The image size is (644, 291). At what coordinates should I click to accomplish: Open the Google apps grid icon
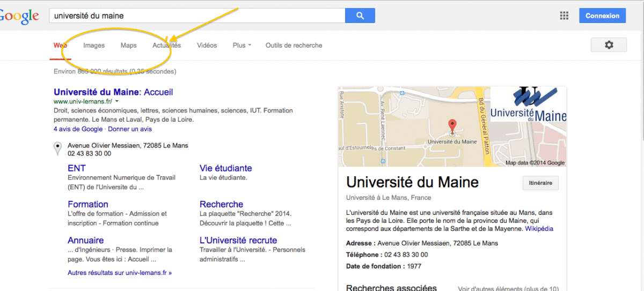pyautogui.click(x=564, y=16)
